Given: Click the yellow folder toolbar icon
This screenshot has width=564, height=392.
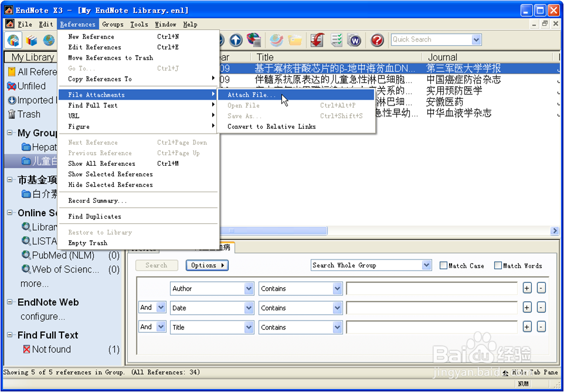Looking at the screenshot, I should (x=294, y=40).
